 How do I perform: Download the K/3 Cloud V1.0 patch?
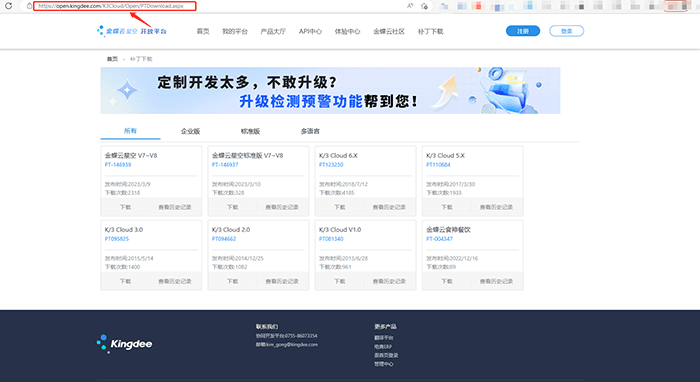click(x=340, y=281)
